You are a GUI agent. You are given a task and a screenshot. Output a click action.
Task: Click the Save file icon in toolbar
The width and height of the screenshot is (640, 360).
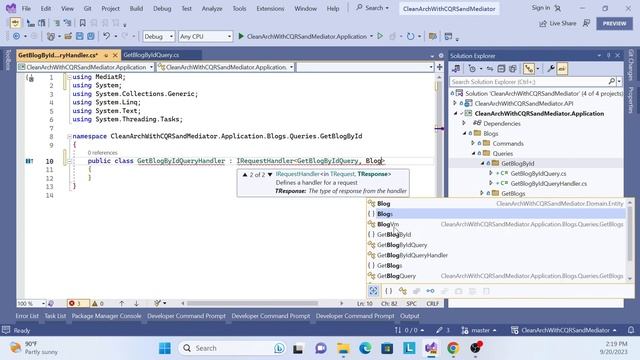[x=80, y=36]
